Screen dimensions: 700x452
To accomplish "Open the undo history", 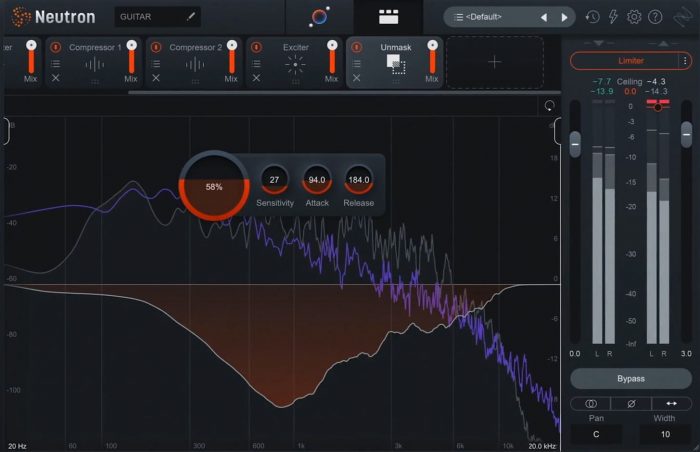I will [592, 17].
